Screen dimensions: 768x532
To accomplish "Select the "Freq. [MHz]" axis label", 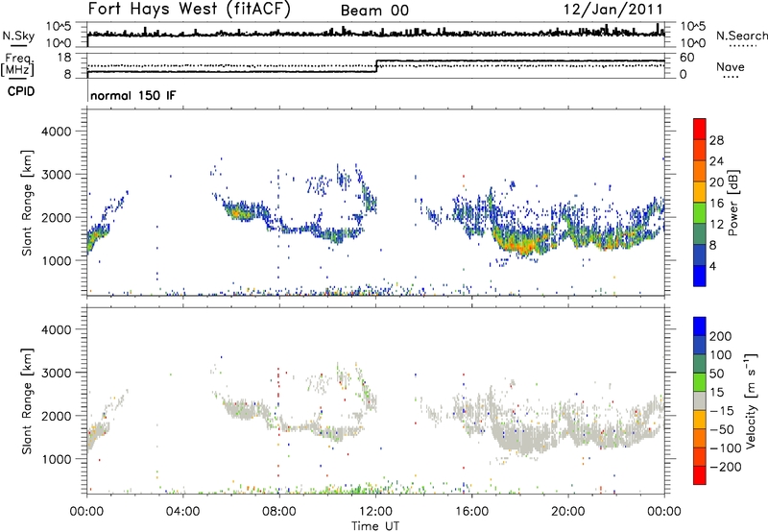I will (18, 64).
